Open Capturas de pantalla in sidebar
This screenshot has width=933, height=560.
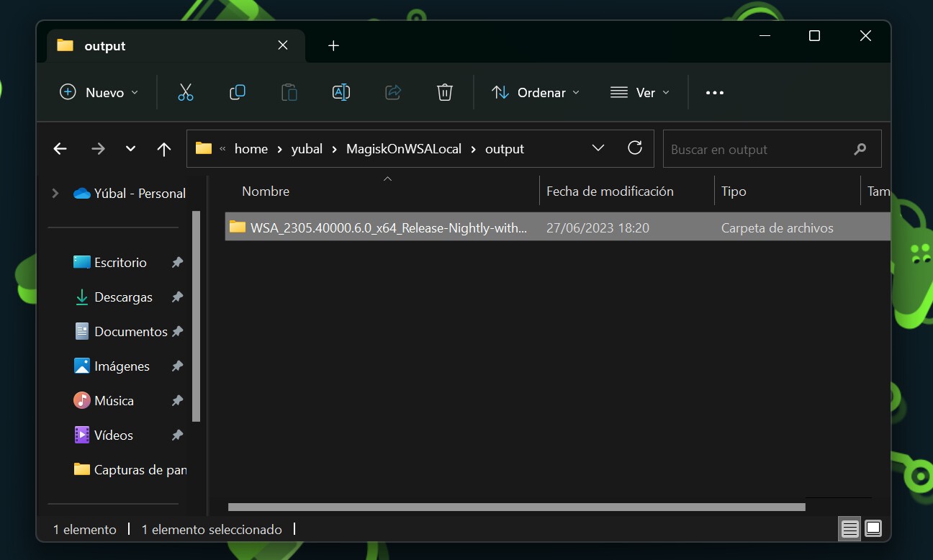[x=130, y=470]
